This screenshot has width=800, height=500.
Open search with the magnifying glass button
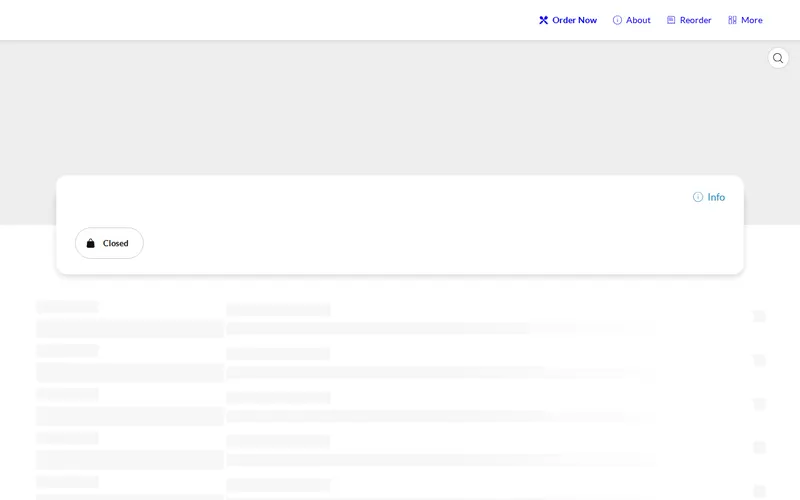778,58
